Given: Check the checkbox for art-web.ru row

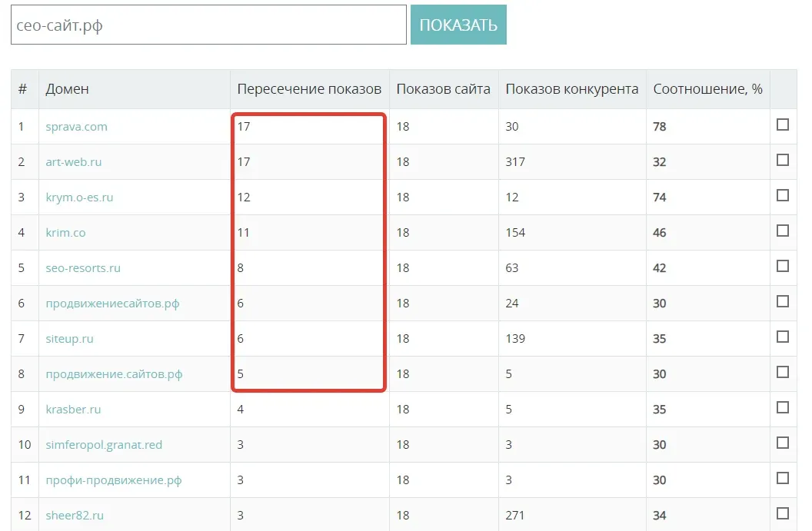Looking at the screenshot, I should coord(783,160).
